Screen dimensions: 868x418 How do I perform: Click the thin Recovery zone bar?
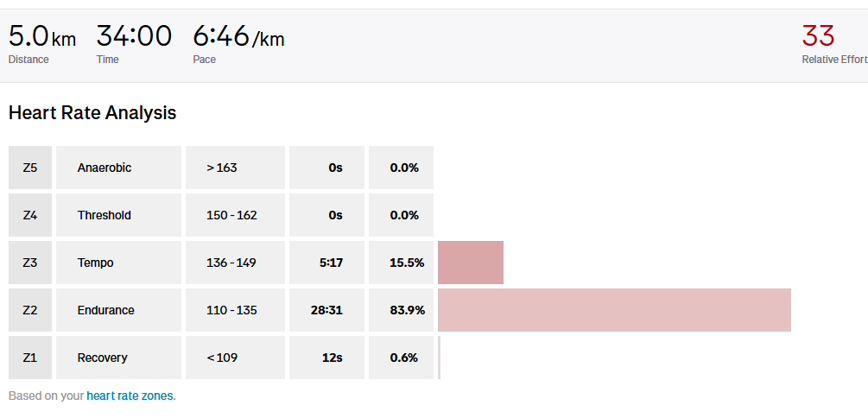click(440, 358)
